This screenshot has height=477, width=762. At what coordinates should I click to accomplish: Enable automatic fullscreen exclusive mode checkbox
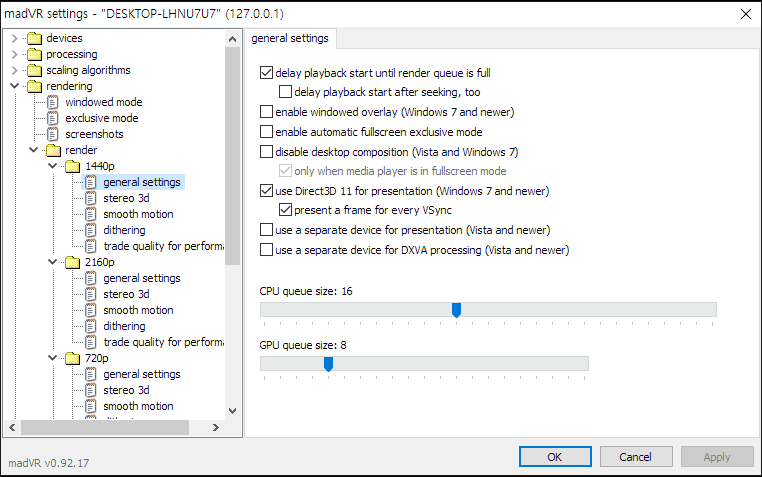[x=266, y=132]
